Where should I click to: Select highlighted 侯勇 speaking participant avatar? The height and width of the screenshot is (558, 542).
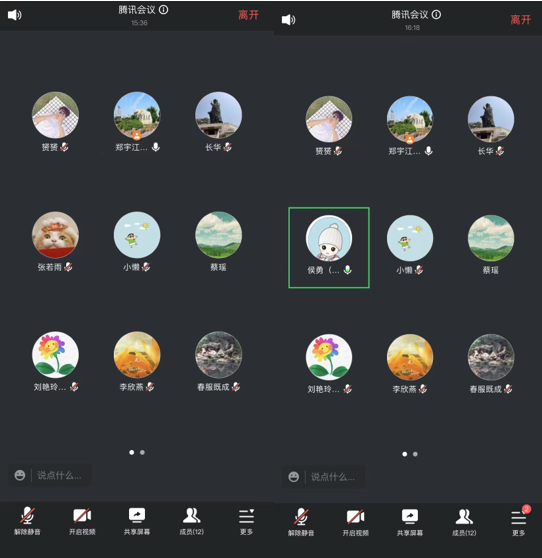(x=329, y=238)
